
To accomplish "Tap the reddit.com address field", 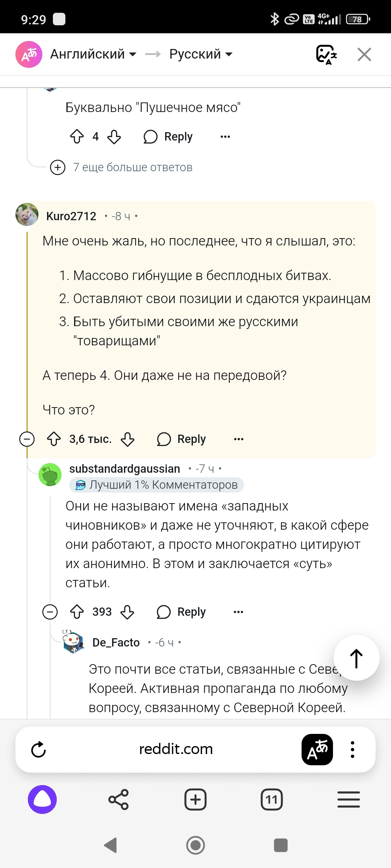I will [176, 749].
